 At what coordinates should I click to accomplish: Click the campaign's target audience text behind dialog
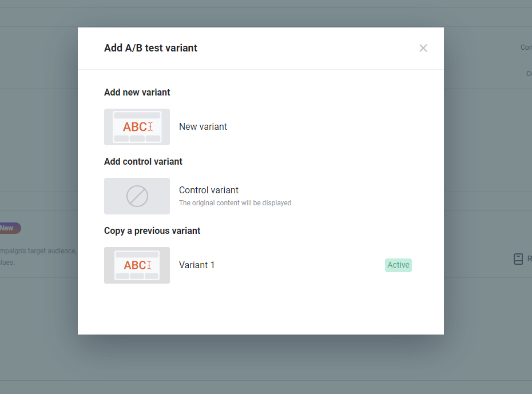click(38, 251)
